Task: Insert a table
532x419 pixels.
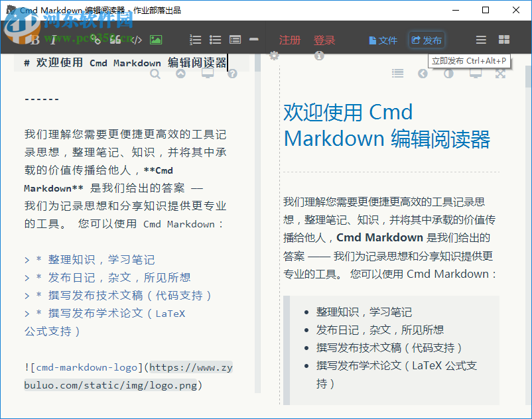Action: (x=234, y=40)
